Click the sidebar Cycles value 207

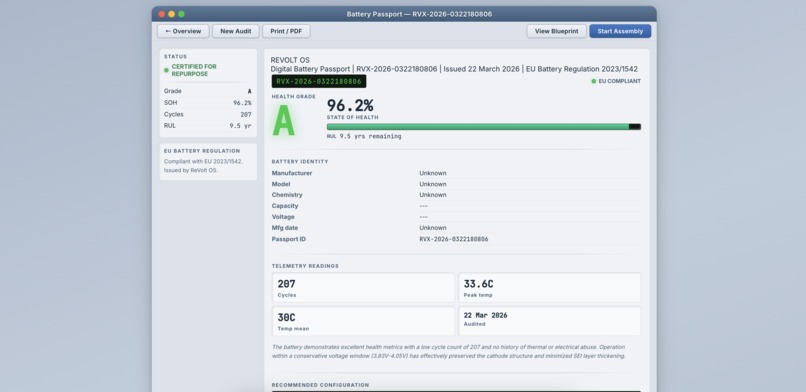click(246, 115)
